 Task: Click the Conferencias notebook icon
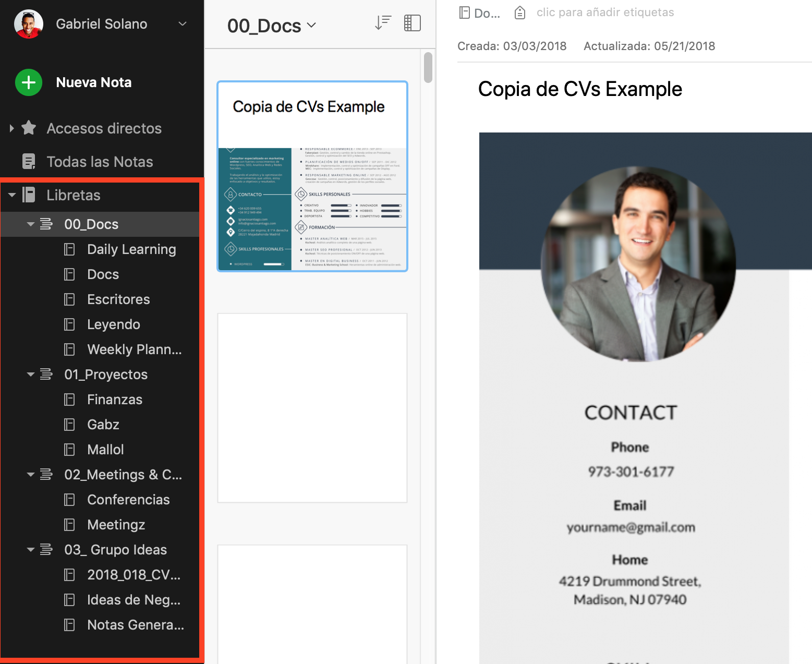(x=69, y=500)
